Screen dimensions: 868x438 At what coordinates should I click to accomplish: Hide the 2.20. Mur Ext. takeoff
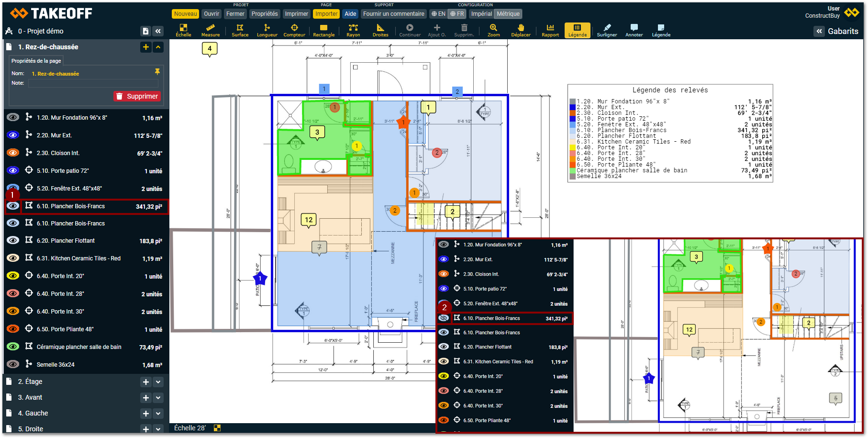click(x=13, y=135)
